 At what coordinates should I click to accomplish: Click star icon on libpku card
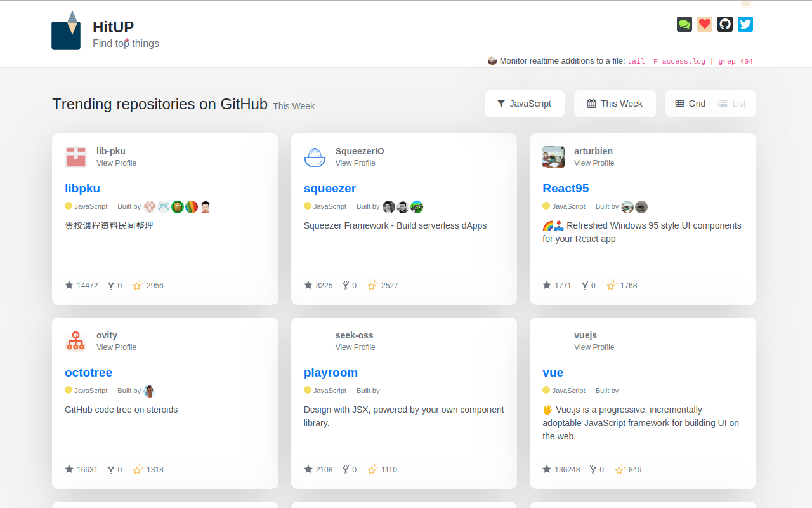point(69,285)
